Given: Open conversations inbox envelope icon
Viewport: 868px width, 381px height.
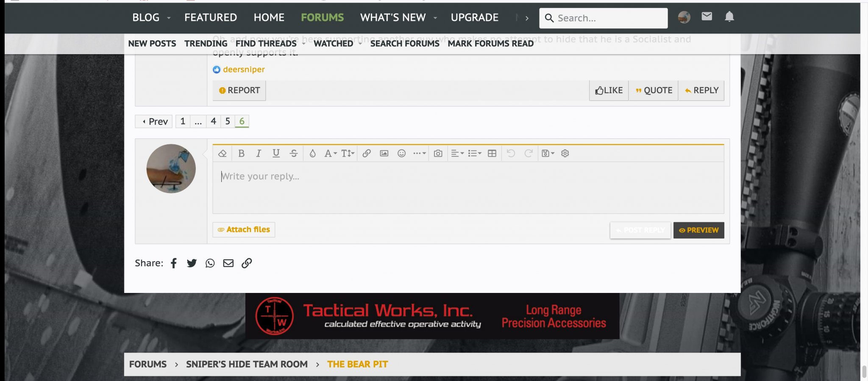Looking at the screenshot, I should pos(707,17).
